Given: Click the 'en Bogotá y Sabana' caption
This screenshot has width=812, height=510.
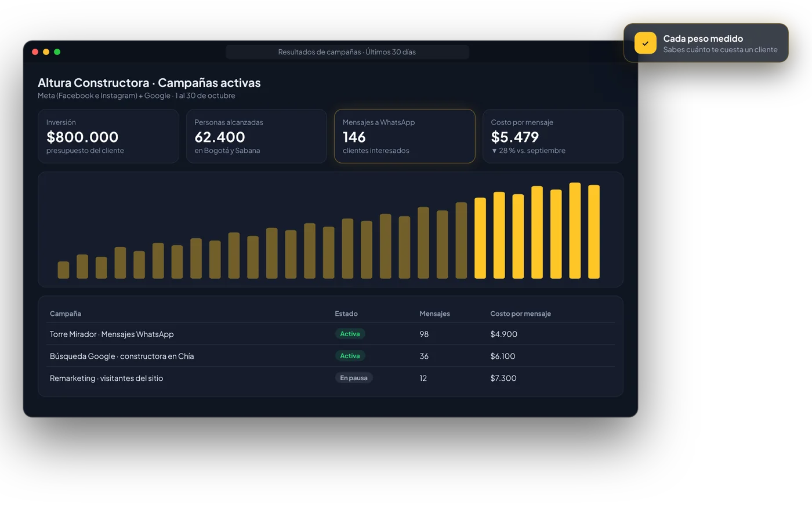Looking at the screenshot, I should point(227,151).
